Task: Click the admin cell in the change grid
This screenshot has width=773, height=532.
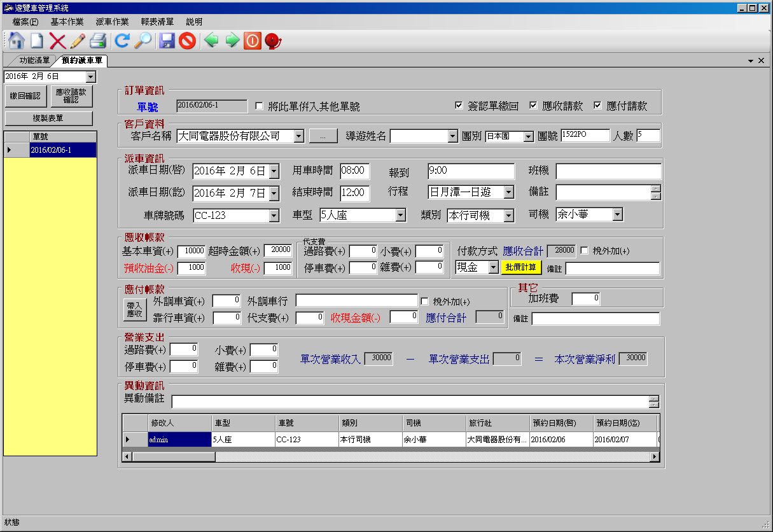Action: [x=179, y=439]
